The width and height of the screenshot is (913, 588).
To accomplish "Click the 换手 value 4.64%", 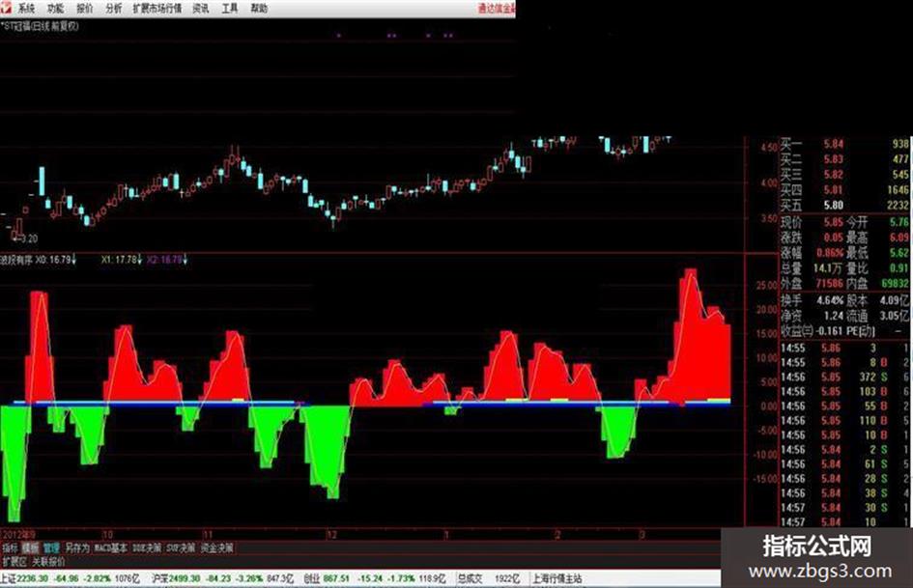I will 830,300.
